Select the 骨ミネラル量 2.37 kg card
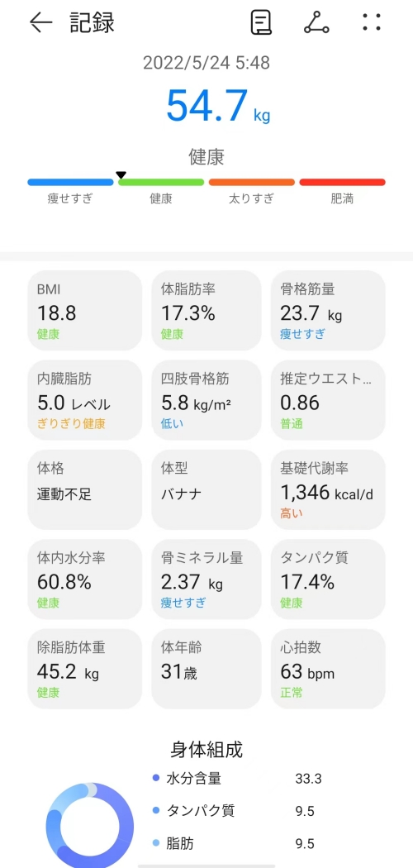Screen dimensions: 413x868 coord(206,579)
